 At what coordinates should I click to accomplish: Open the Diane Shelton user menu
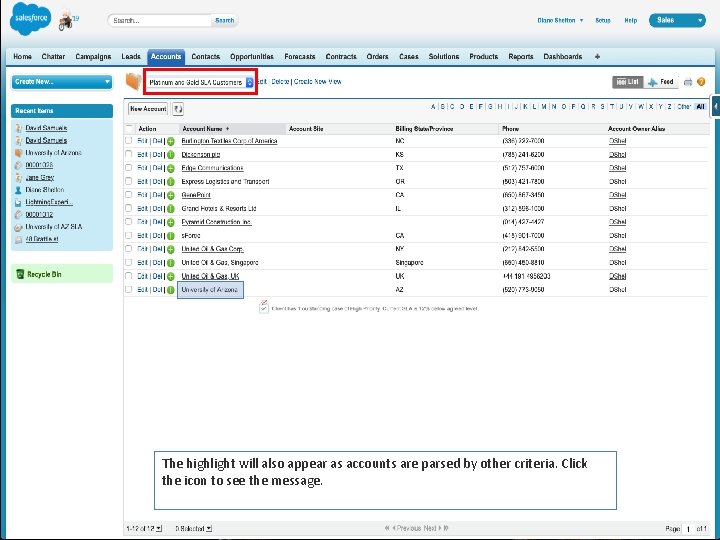(x=560, y=20)
